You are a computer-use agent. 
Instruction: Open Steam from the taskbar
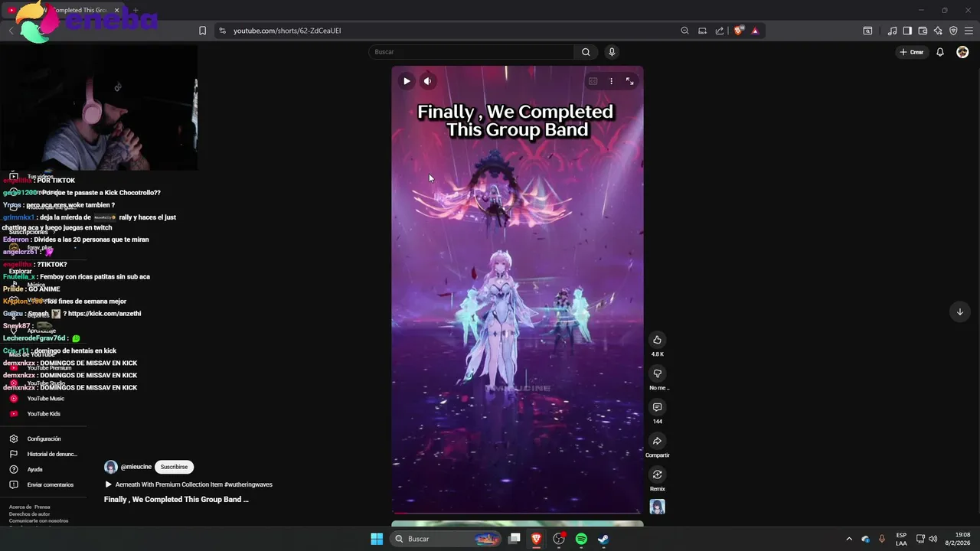pyautogui.click(x=603, y=539)
